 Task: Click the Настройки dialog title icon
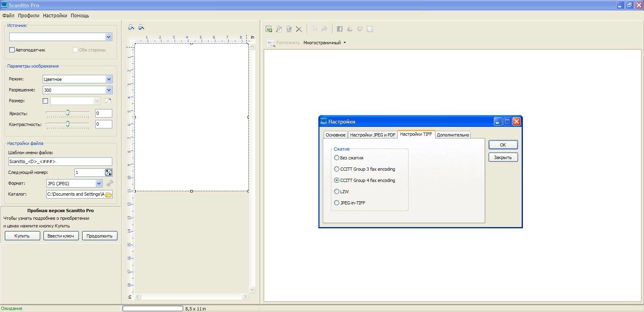pyautogui.click(x=324, y=122)
